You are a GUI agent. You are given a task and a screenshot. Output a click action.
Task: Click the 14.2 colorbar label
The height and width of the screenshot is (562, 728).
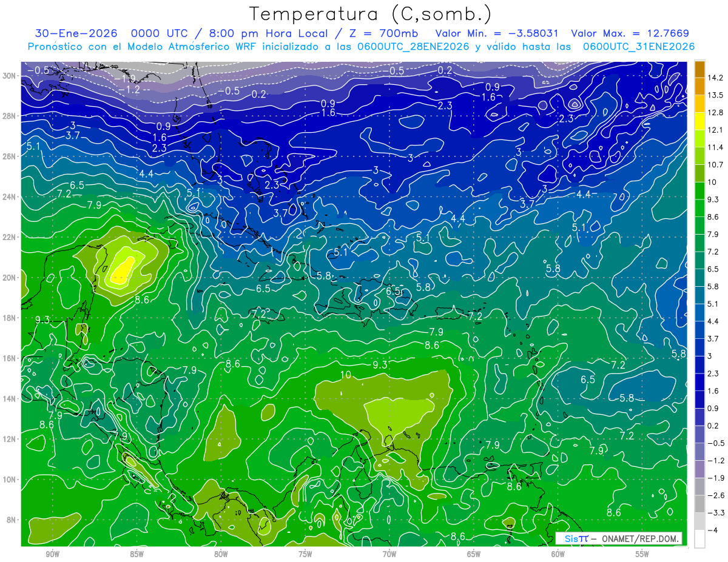coord(716,78)
